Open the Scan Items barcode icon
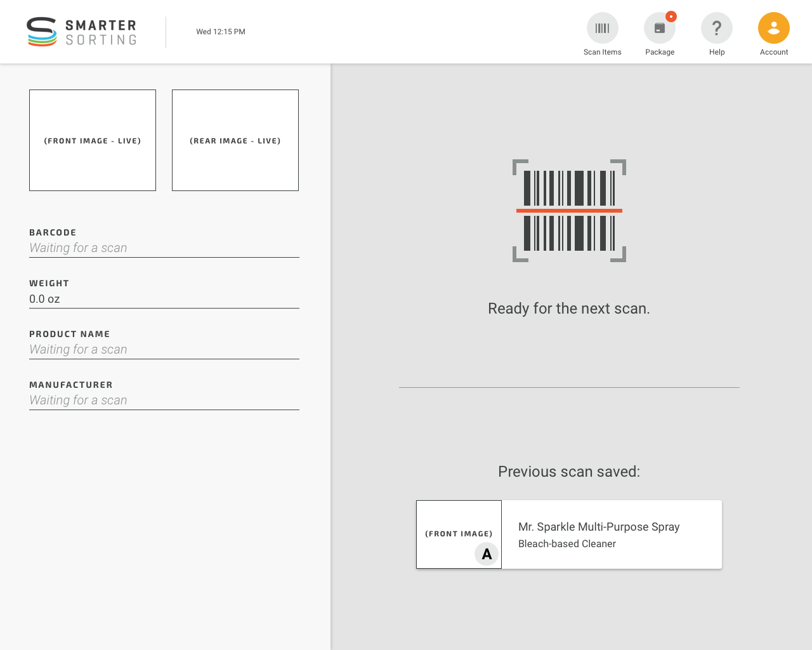 (603, 28)
